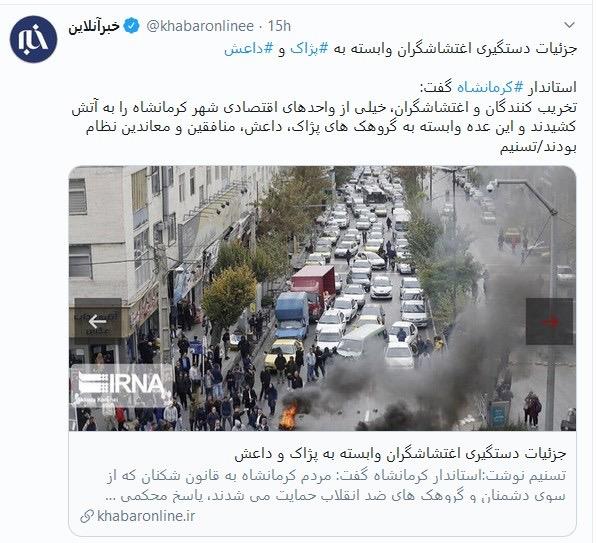Click the خبرآنلاین account name

pos(94,26)
